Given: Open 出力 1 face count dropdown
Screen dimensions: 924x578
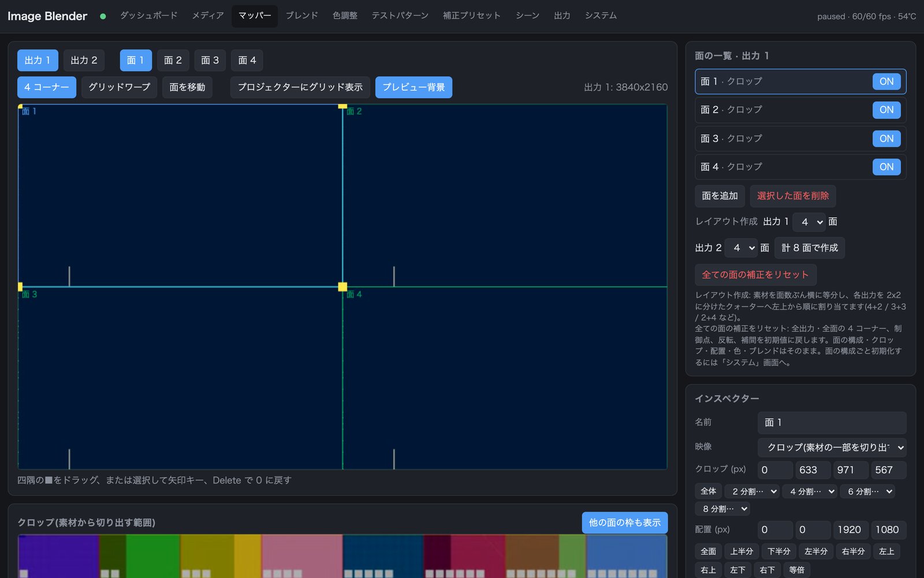Looking at the screenshot, I should 810,222.
